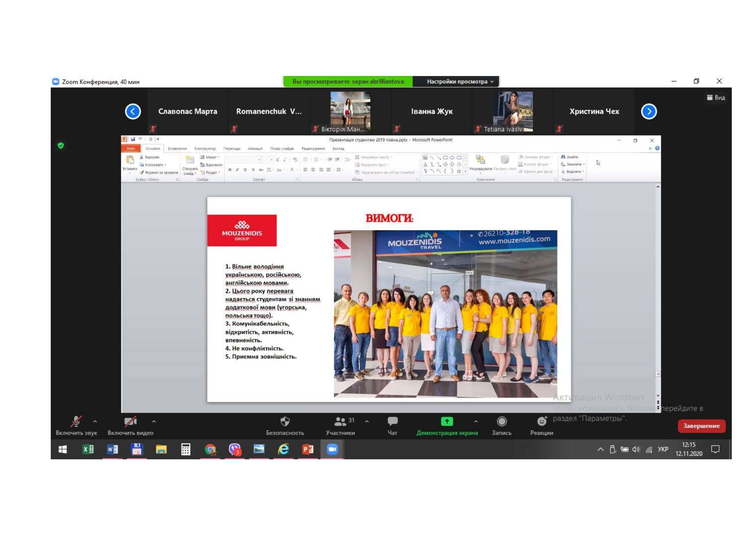Select the Іванна Жук participant tile
Image resolution: width=756 pixels, height=535 pixels.
point(432,112)
